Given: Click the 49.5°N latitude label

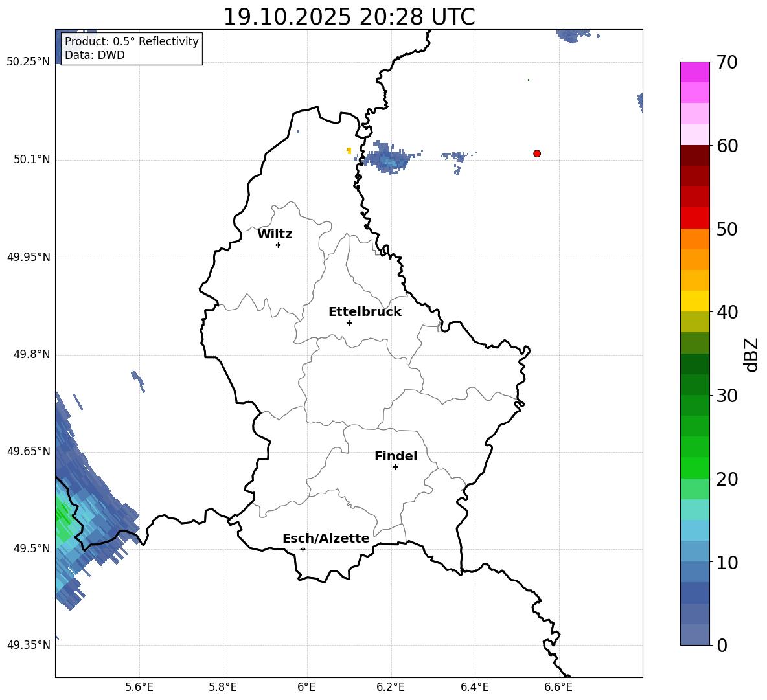Looking at the screenshot, I should pos(32,548).
